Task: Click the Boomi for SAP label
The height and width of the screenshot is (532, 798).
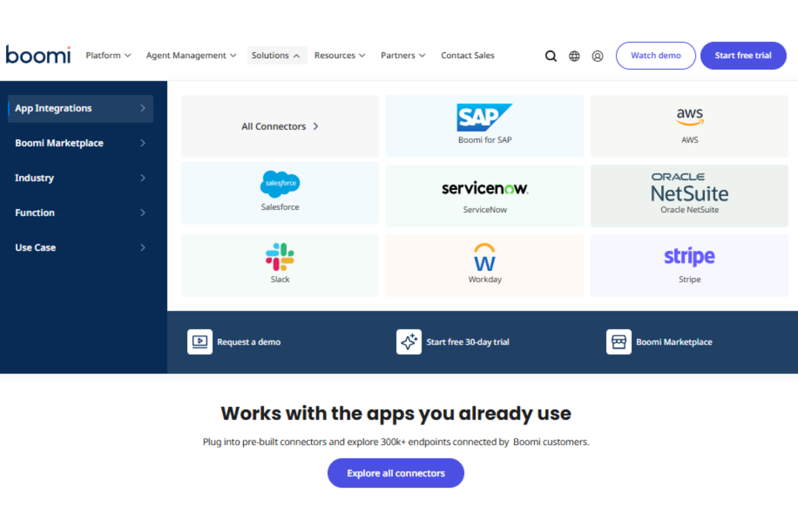Action: point(485,140)
